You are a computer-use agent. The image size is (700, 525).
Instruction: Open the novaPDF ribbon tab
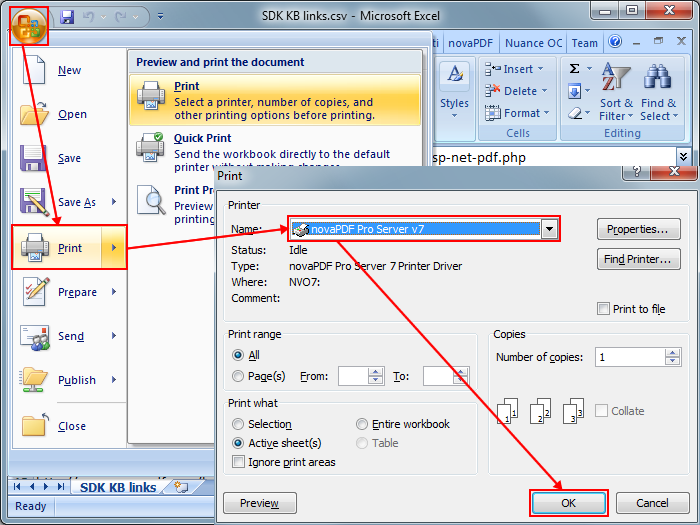click(x=471, y=43)
